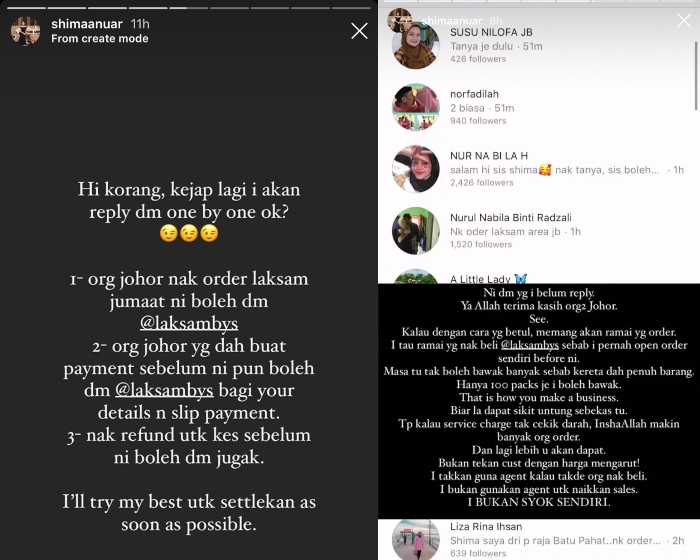Select the 'From create mode' label

tap(100, 38)
